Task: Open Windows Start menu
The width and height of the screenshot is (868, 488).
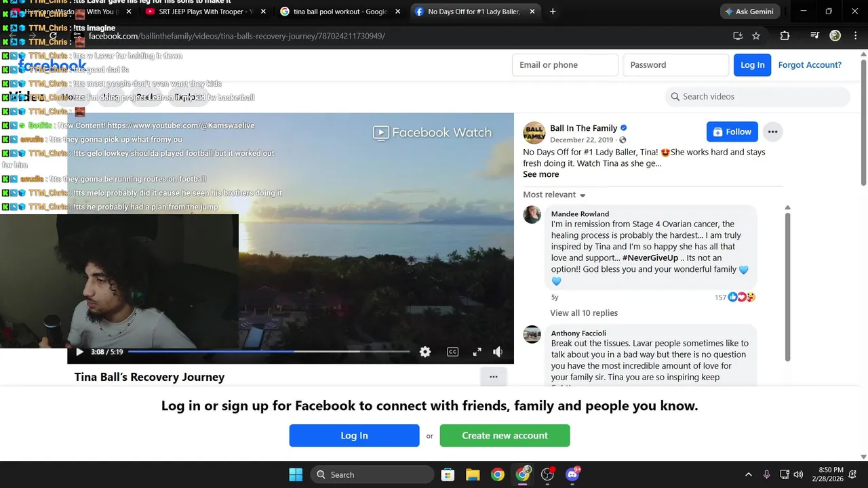Action: (296, 474)
